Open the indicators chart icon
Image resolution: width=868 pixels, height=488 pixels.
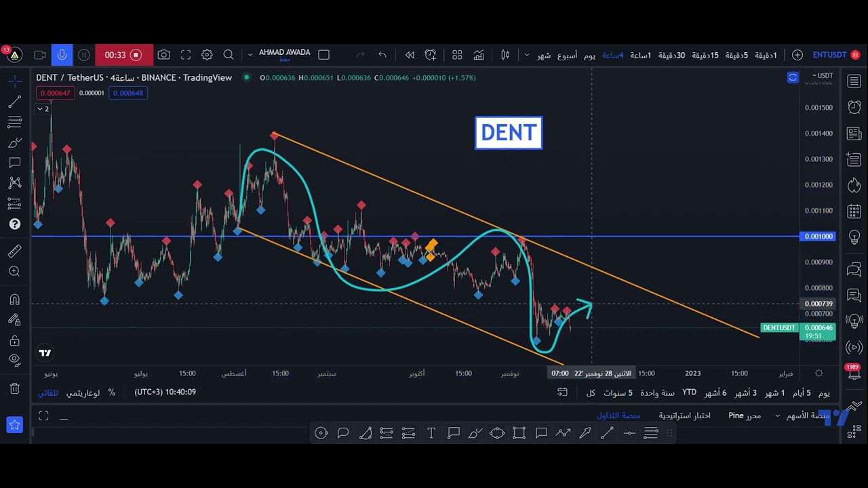point(479,55)
